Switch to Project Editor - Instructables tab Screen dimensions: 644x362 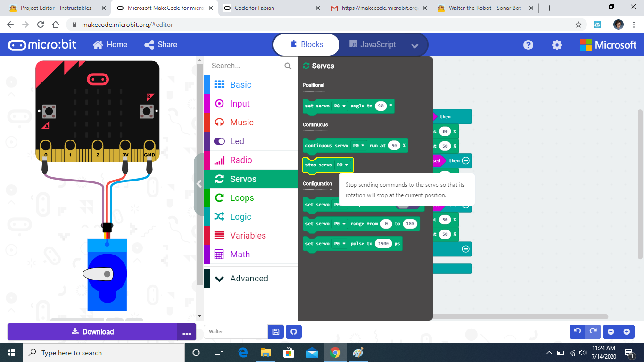click(57, 8)
